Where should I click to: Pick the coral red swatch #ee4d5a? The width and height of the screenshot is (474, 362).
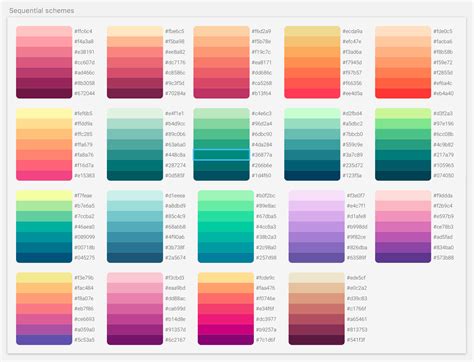coord(312,93)
